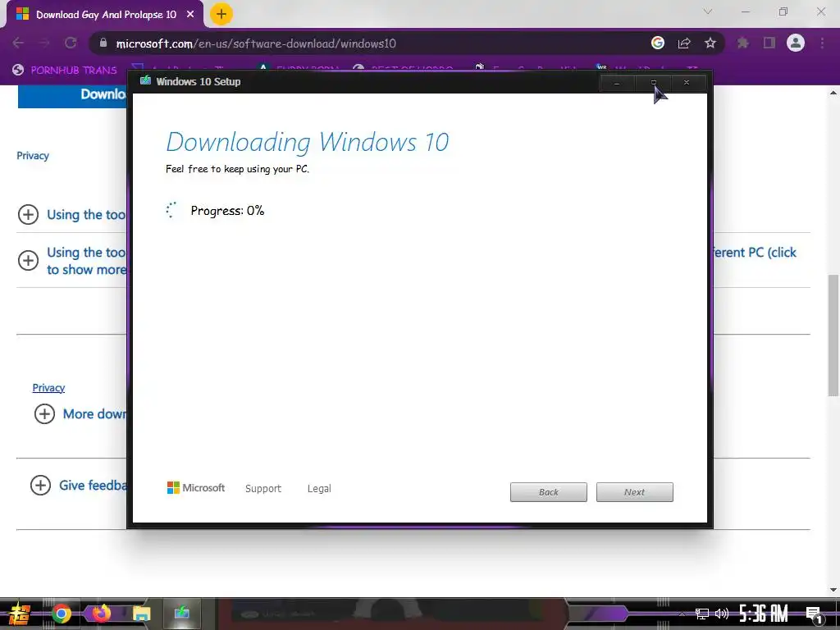
Task: Open the Start button on the taskbar
Action: pos(19,614)
